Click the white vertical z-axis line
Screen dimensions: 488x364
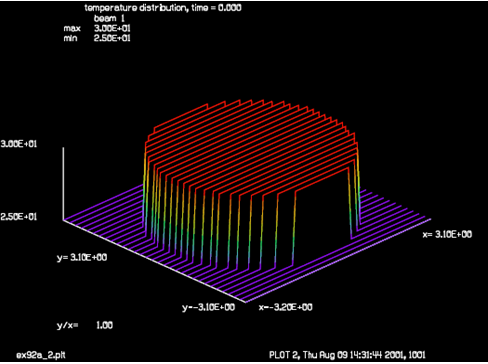point(63,183)
